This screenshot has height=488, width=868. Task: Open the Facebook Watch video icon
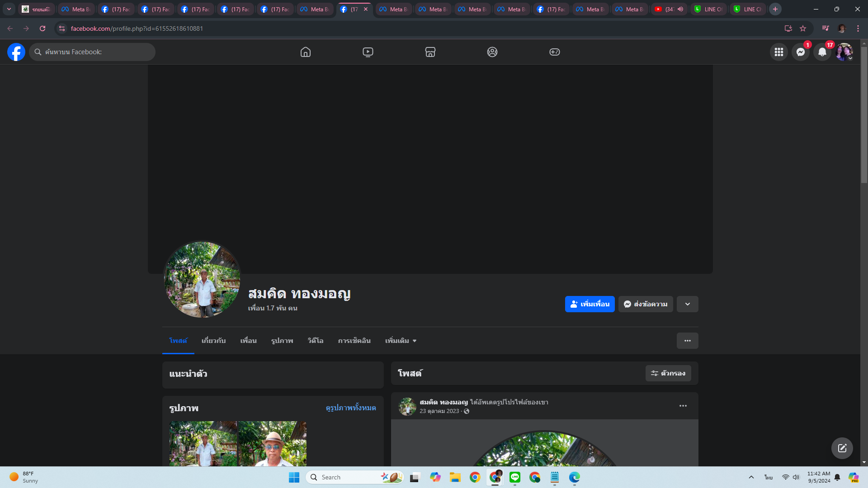368,52
